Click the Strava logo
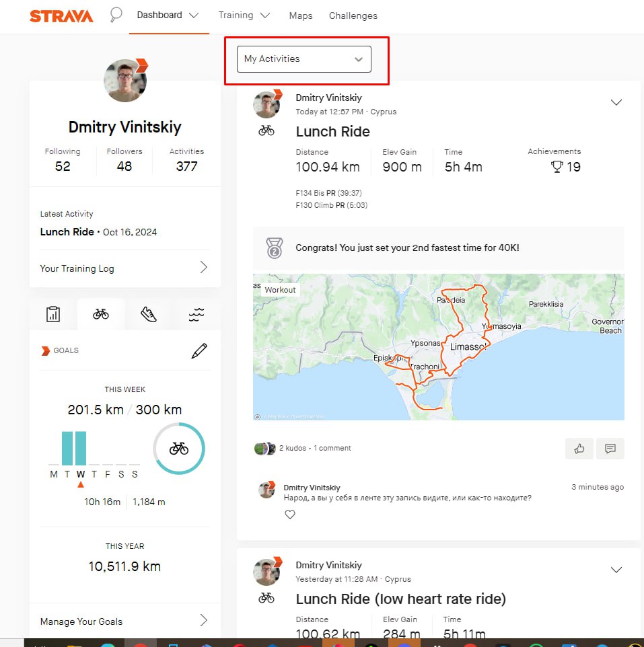644x647 pixels. point(61,15)
